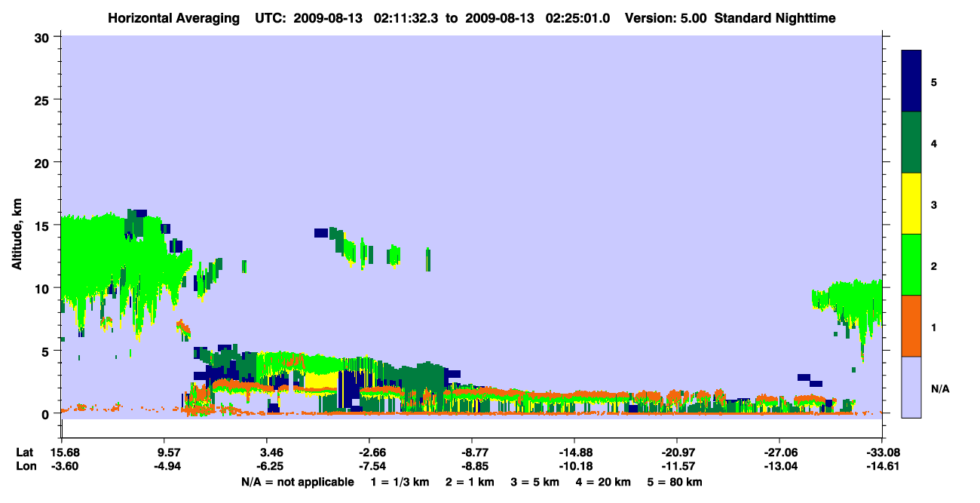
Task: Click longitude value -10.18
Action: click(574, 466)
